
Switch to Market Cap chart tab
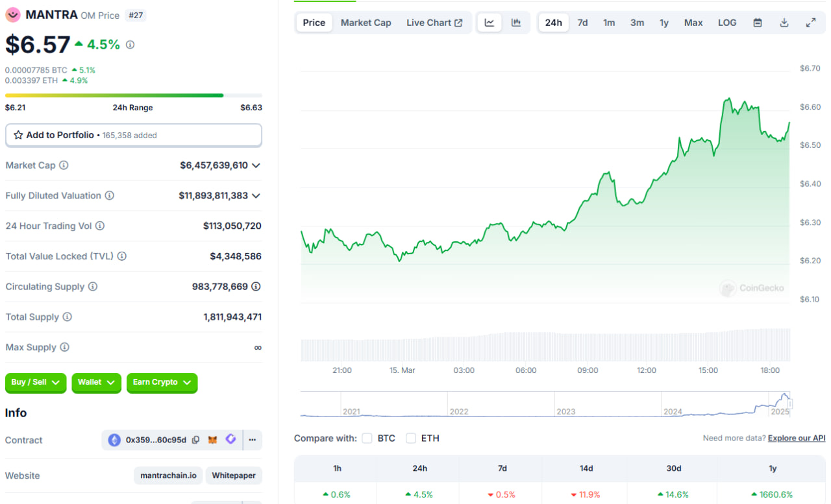(x=366, y=23)
